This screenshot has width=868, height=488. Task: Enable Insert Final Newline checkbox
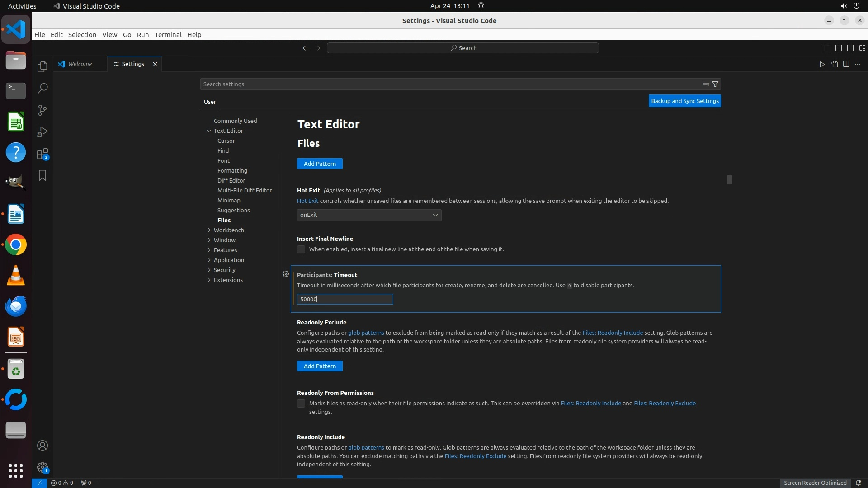tap(301, 249)
